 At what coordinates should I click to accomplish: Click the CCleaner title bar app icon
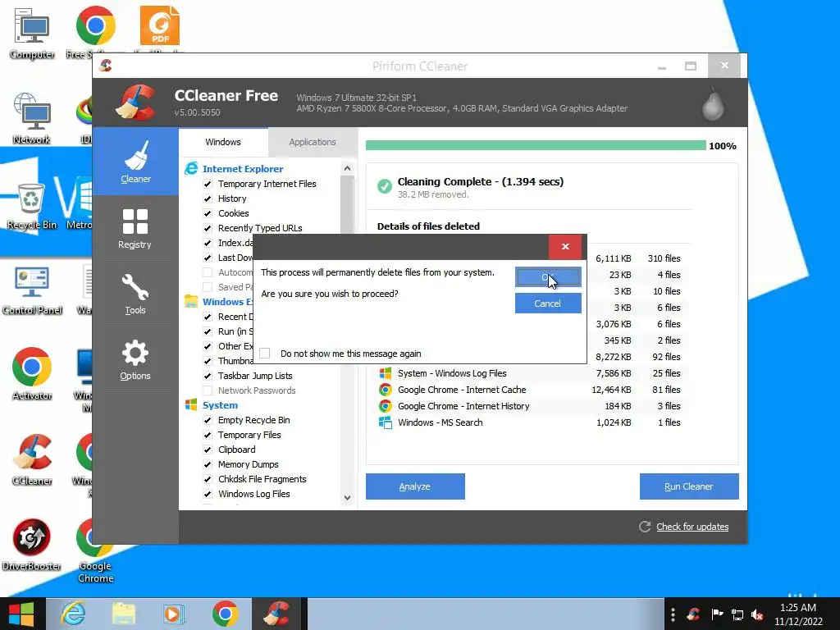click(x=106, y=66)
